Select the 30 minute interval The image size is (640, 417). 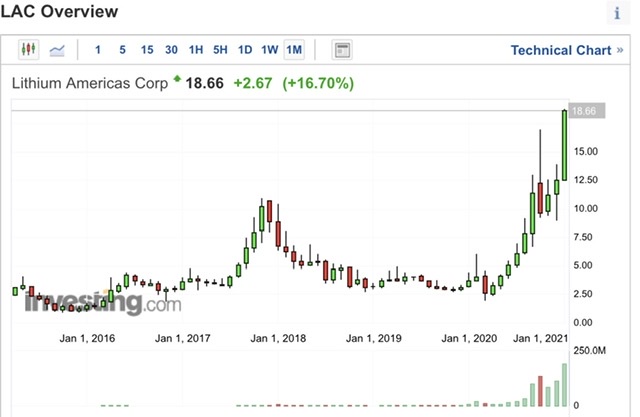tap(171, 50)
